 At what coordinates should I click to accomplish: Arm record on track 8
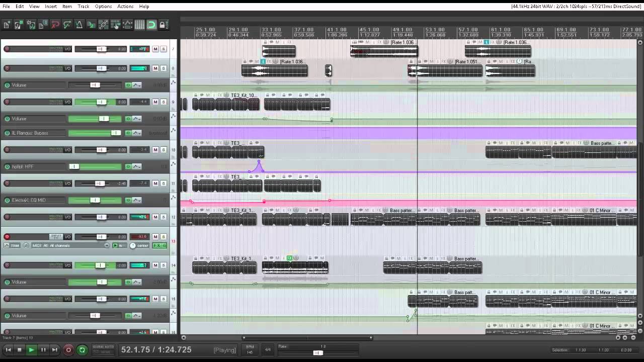tap(7, 68)
